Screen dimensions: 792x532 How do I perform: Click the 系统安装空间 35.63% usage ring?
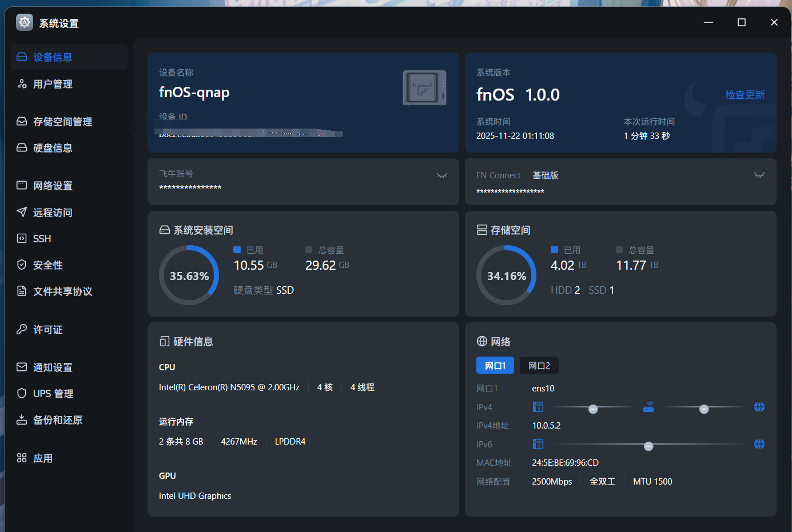coord(189,275)
